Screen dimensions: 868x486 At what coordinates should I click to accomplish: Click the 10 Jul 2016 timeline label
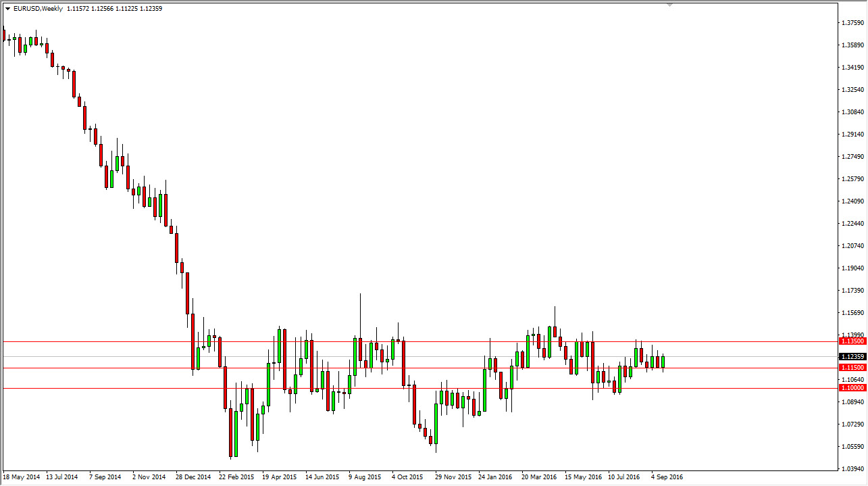[623, 477]
